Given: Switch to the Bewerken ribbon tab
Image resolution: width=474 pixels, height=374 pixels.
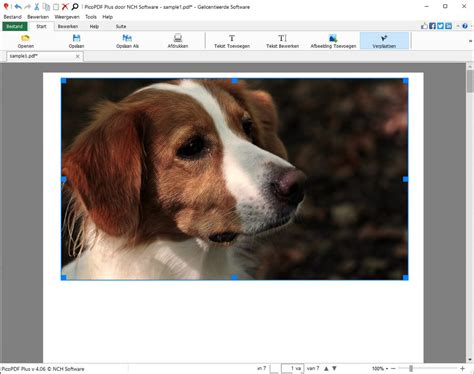Looking at the screenshot, I should pos(68,26).
